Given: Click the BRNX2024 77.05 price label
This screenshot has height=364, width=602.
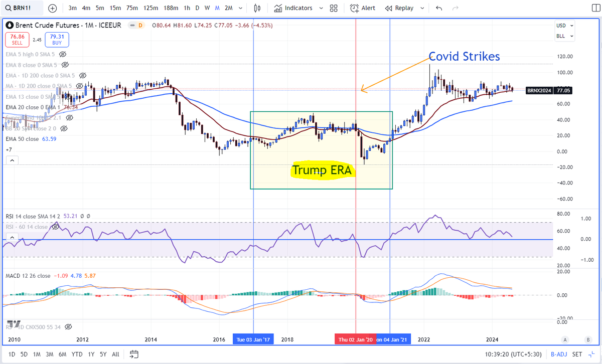Looking at the screenshot, I should 549,91.
